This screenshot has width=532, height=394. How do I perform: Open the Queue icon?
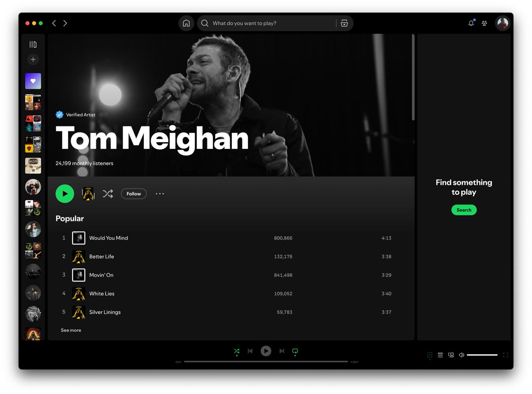click(440, 355)
